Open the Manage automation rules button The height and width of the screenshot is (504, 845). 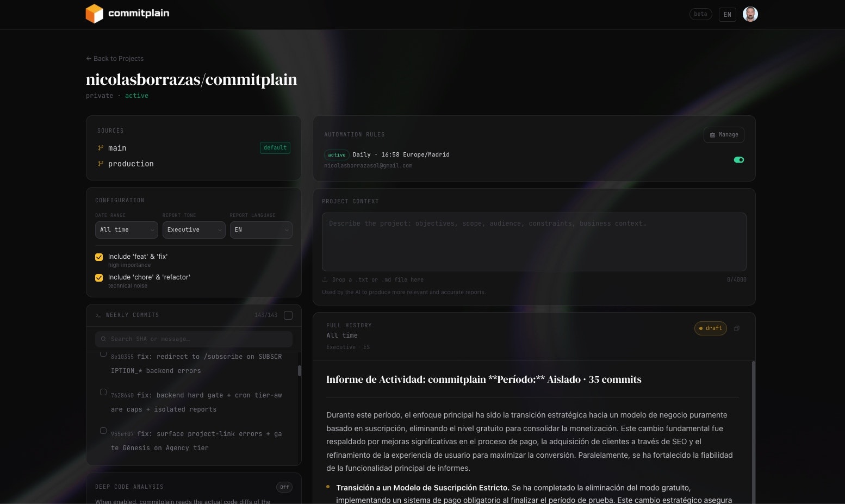point(724,135)
